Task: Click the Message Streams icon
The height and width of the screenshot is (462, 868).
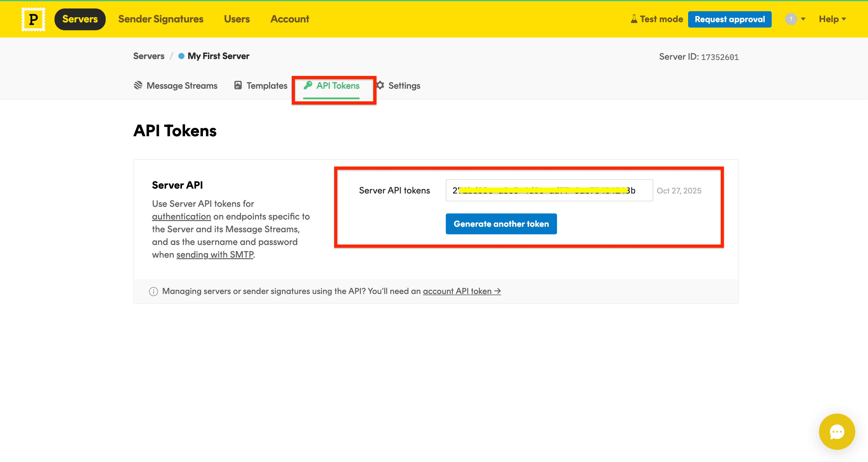Action: tap(138, 85)
